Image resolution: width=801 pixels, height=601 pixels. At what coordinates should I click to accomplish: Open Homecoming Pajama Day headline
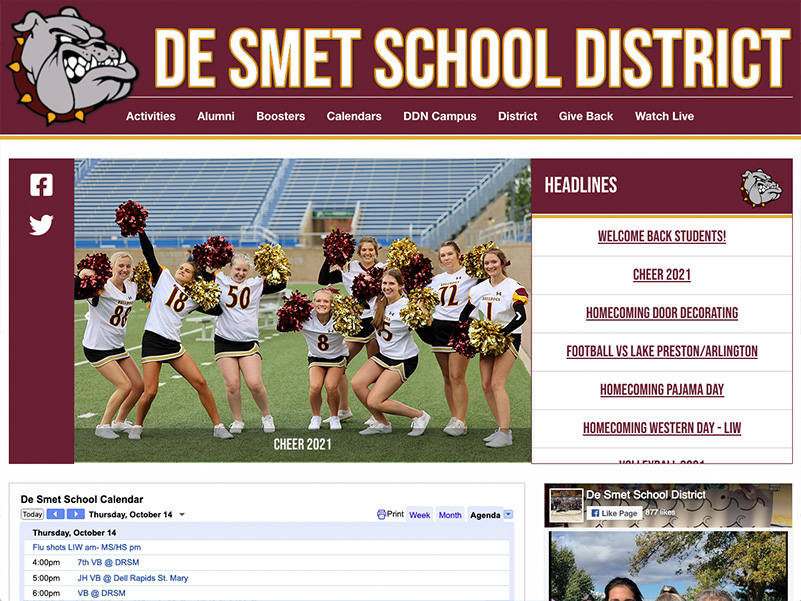[662, 389]
